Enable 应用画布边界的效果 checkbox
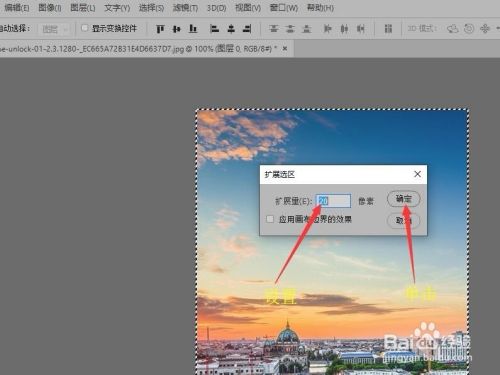The image size is (500, 375). [x=270, y=219]
